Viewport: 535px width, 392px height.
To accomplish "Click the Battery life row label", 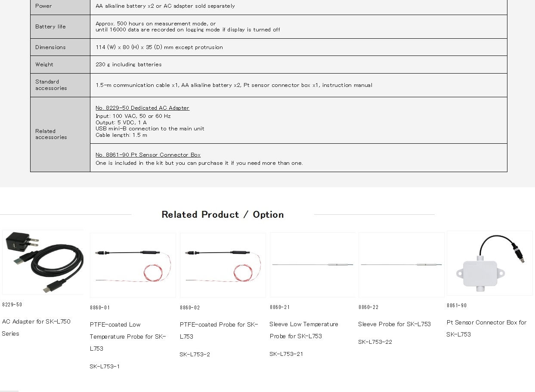I will [x=50, y=27].
